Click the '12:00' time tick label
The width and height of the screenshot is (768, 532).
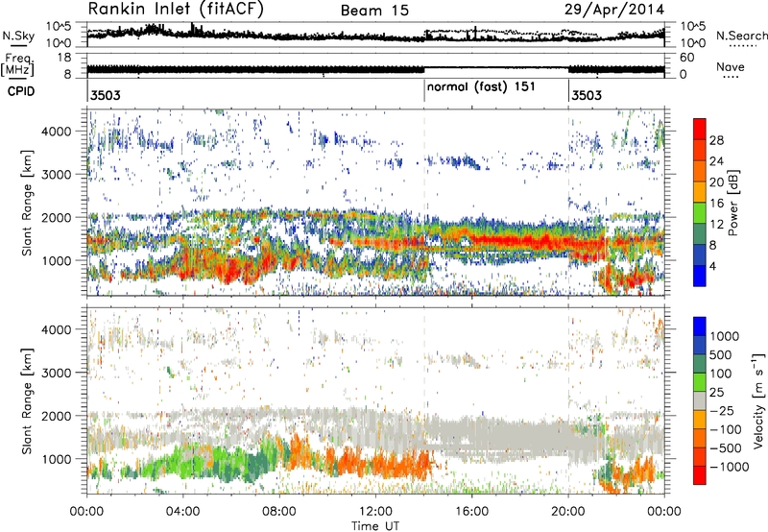pyautogui.click(x=375, y=512)
